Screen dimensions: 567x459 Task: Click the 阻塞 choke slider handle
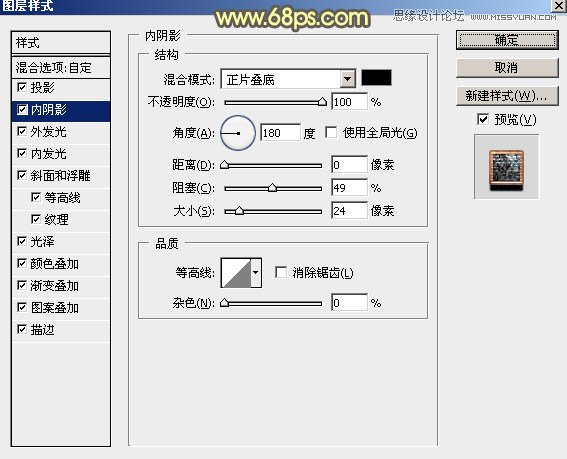[272, 188]
